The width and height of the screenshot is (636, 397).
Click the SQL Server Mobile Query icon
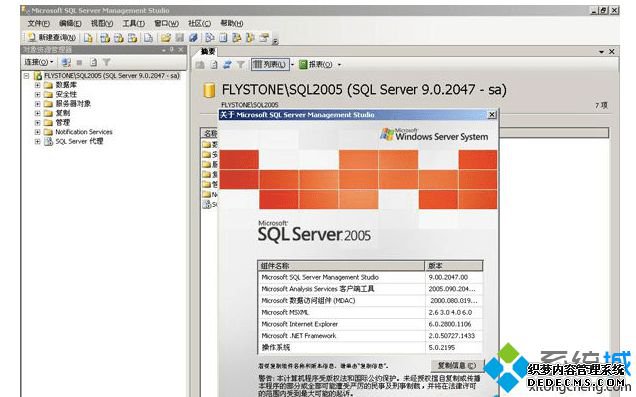[148, 38]
